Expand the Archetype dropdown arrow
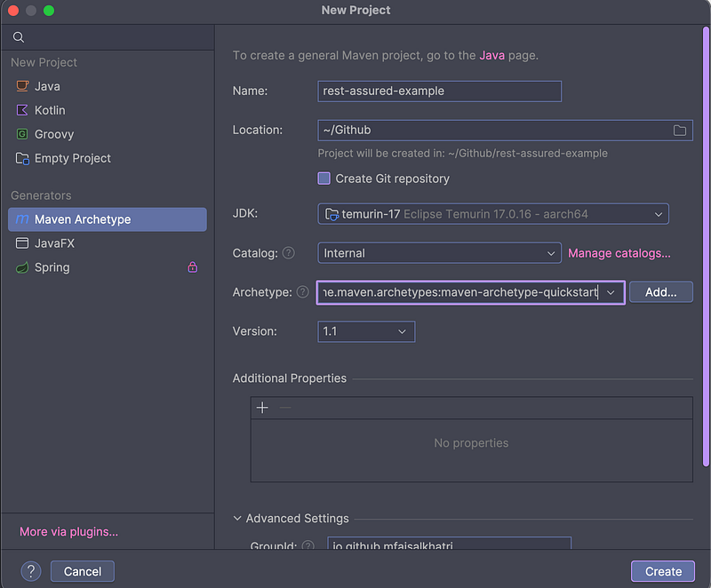Image resolution: width=711 pixels, height=588 pixels. [x=611, y=292]
